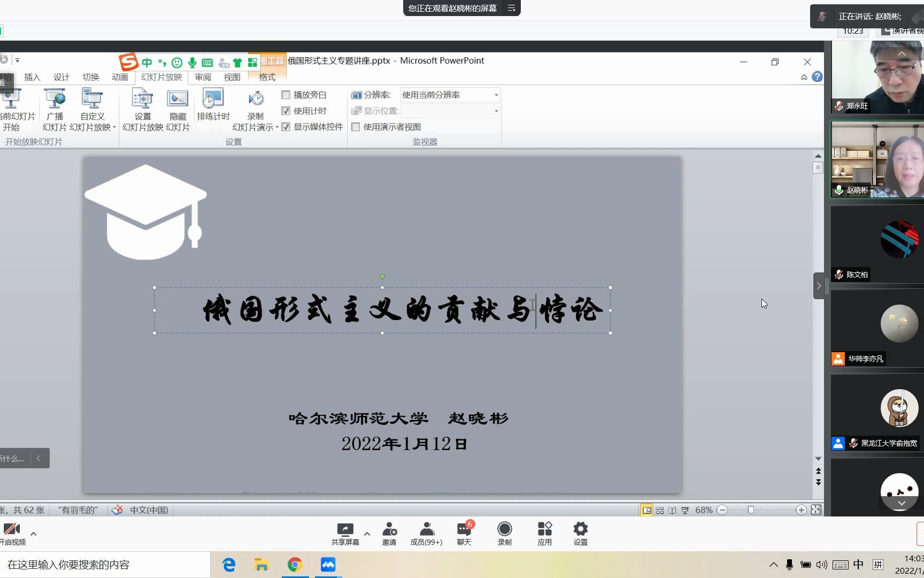924x578 pixels.
Task: Click the Windows search box
Action: 105,565
